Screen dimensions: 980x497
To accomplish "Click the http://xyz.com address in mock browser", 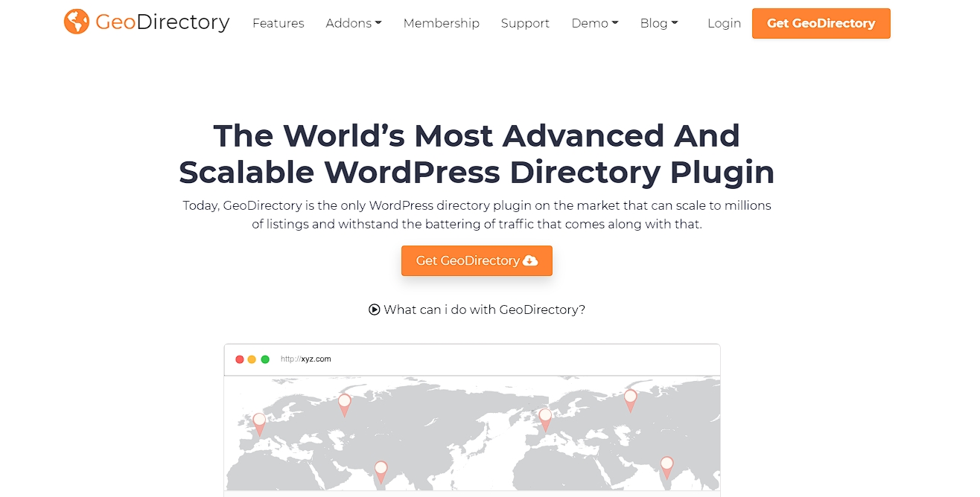I will coord(305,359).
